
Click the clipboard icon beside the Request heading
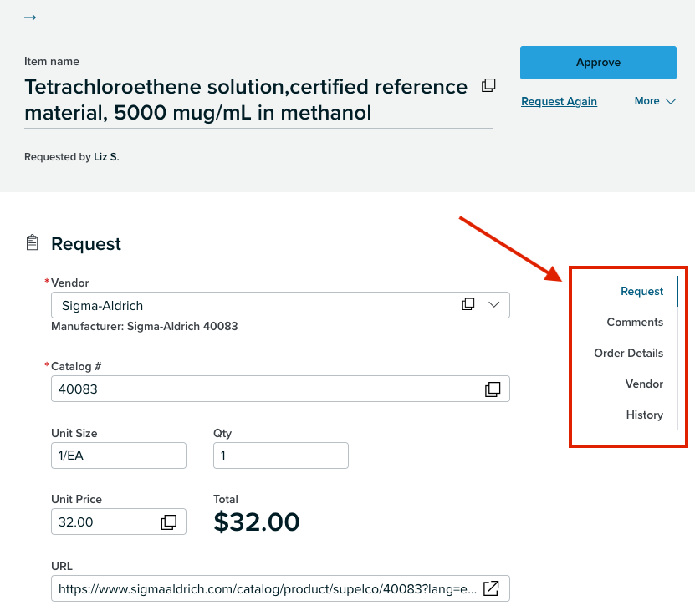click(x=33, y=242)
